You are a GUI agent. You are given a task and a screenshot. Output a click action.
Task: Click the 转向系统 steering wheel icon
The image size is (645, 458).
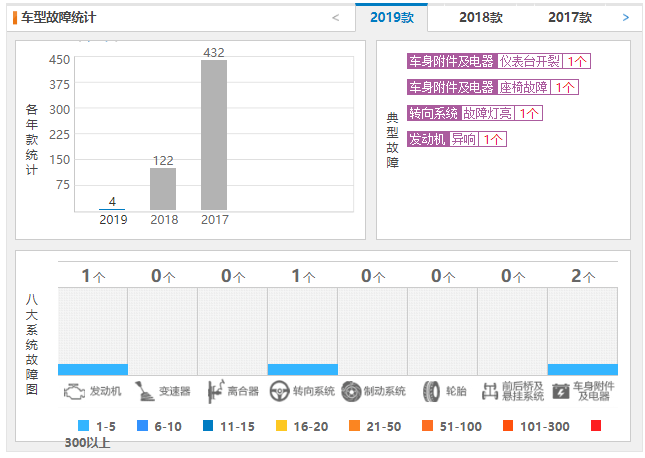(x=279, y=391)
